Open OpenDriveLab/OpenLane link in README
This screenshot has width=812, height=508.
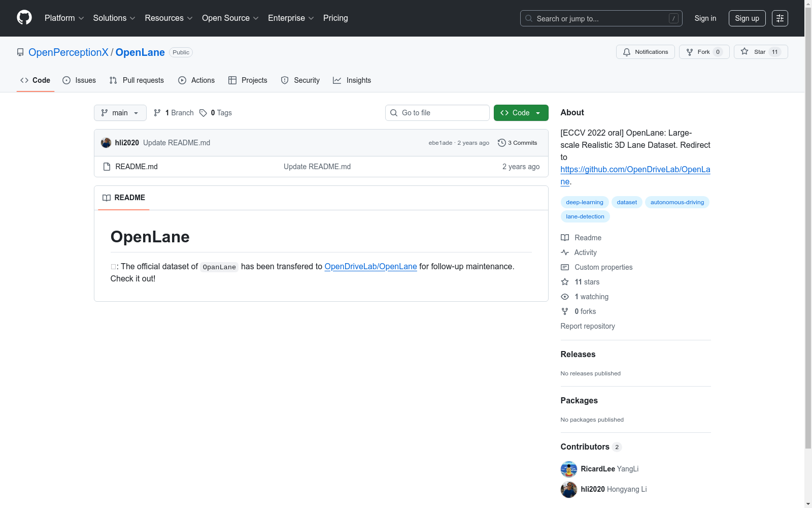tap(370, 266)
